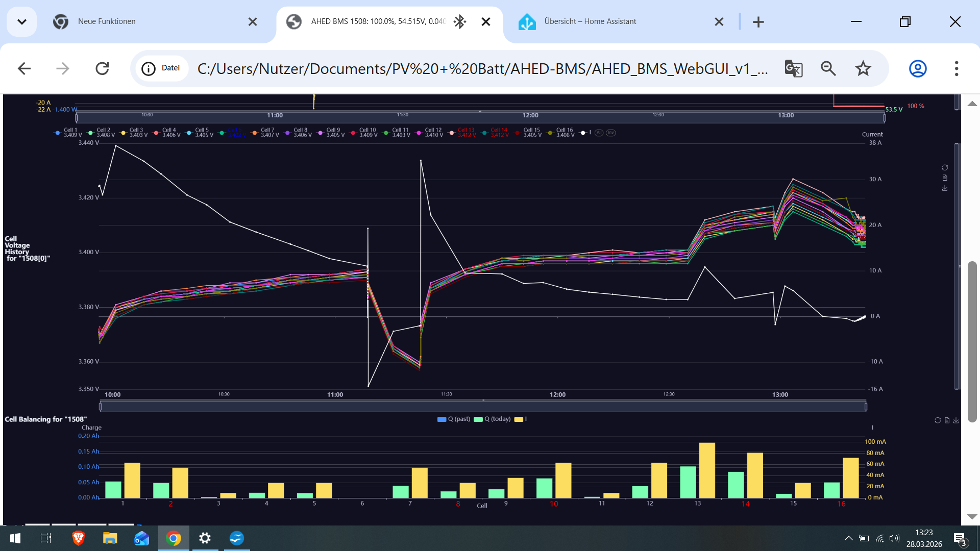This screenshot has height=551, width=980.
Task: Open the tab search dropdown arrow
Action: point(21,21)
